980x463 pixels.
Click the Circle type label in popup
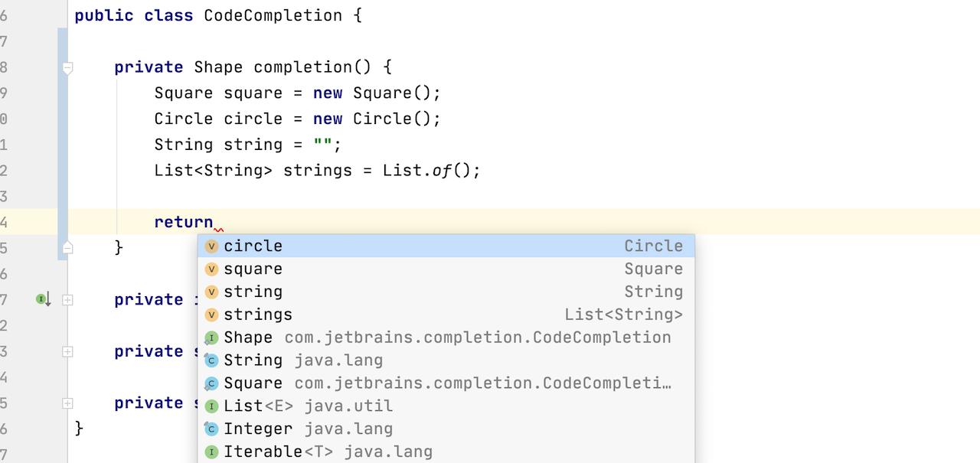pyautogui.click(x=653, y=246)
